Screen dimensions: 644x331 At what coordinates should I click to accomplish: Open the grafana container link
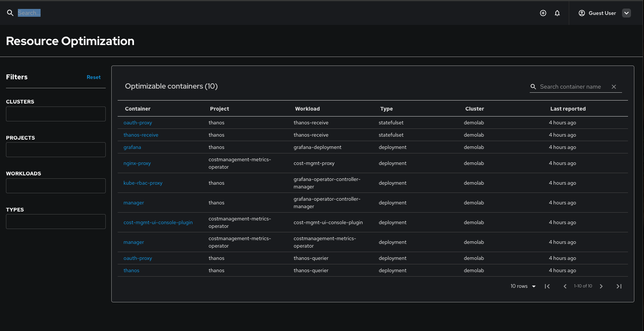click(x=132, y=147)
